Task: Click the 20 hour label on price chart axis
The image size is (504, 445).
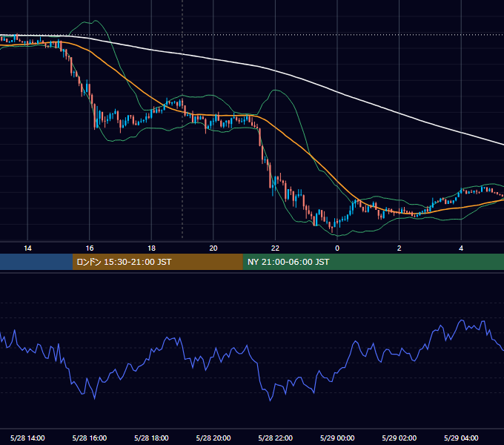Action: point(213,248)
